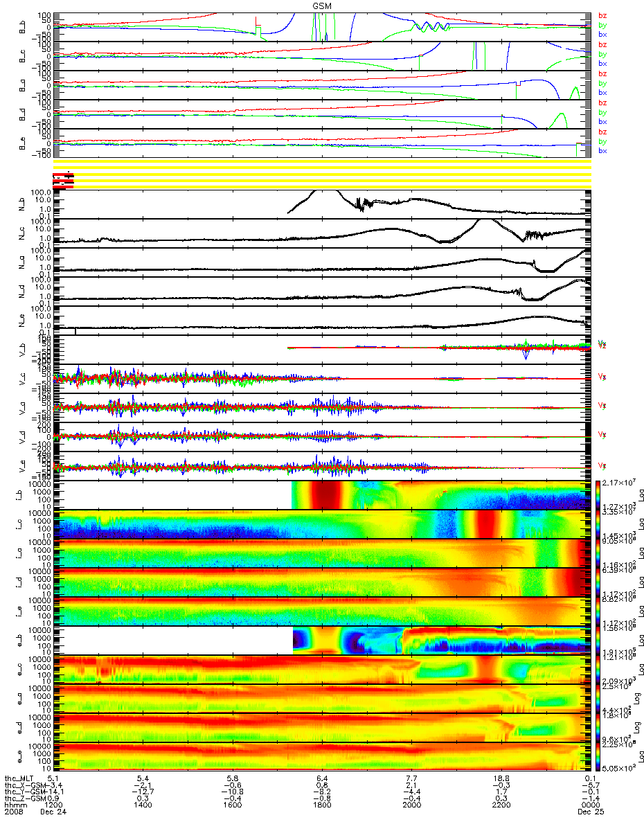The height and width of the screenshot is (831, 644).
Task: Click inside the e_b electron spectrogram
Action: pyautogui.click(x=323, y=641)
